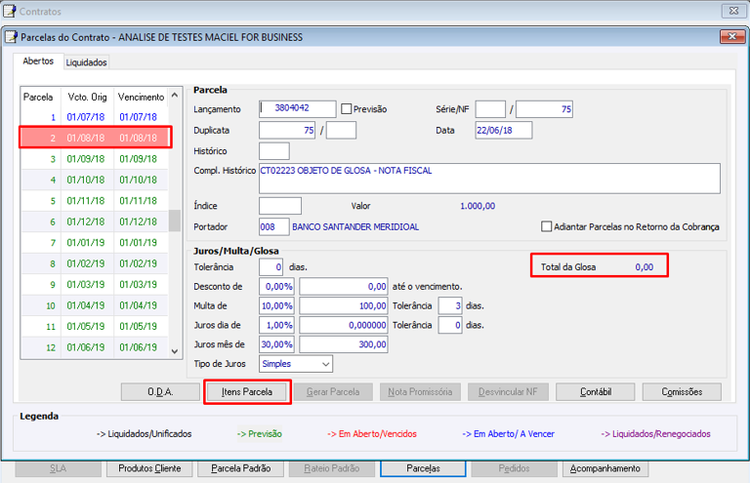Select parcela 4 row 01/10/18
This screenshot has width=750, height=483.
click(95, 180)
